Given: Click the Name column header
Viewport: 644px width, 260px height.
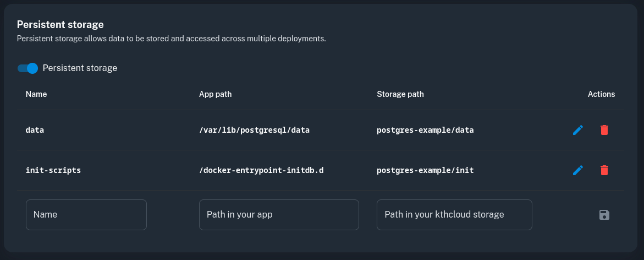Looking at the screenshot, I should click(x=36, y=94).
